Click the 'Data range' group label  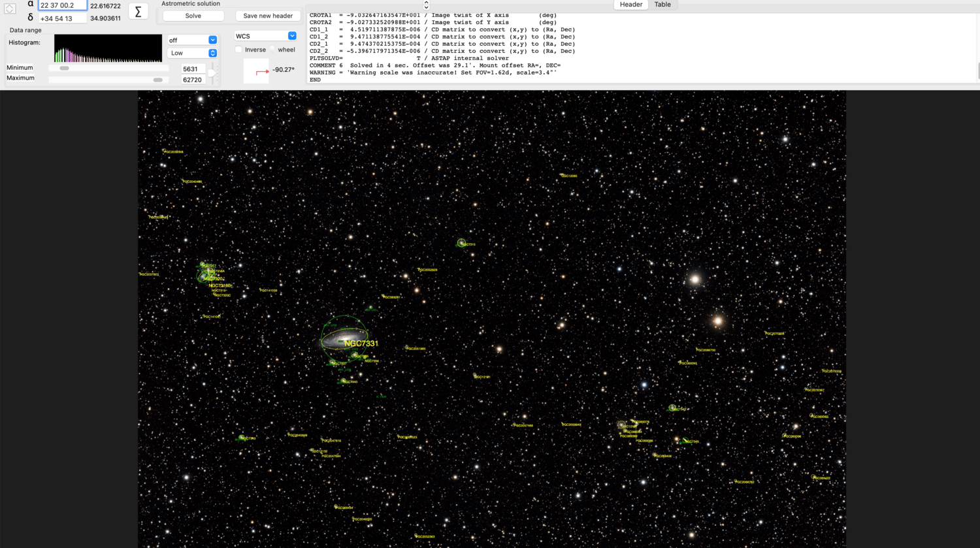[x=25, y=30]
